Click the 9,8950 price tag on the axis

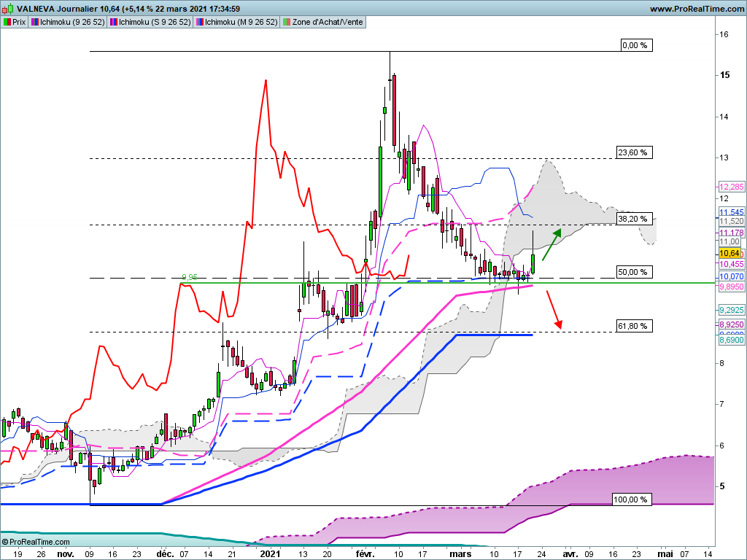(731, 286)
